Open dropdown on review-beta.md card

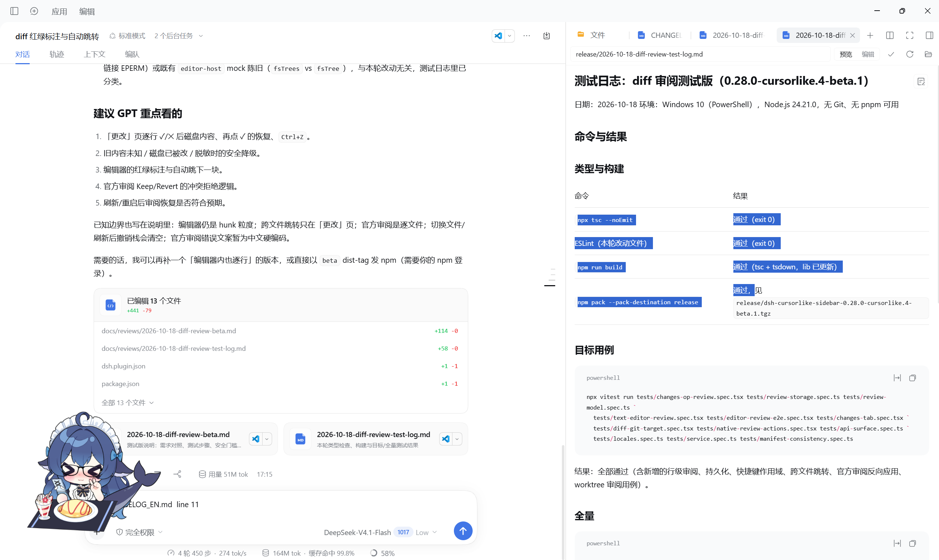click(x=267, y=439)
